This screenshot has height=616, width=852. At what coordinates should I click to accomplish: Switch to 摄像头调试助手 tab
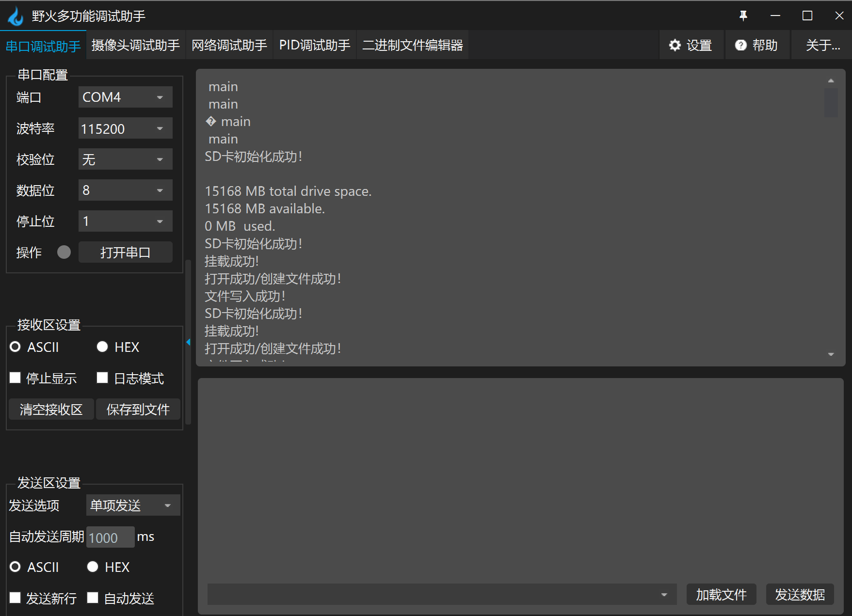135,45
